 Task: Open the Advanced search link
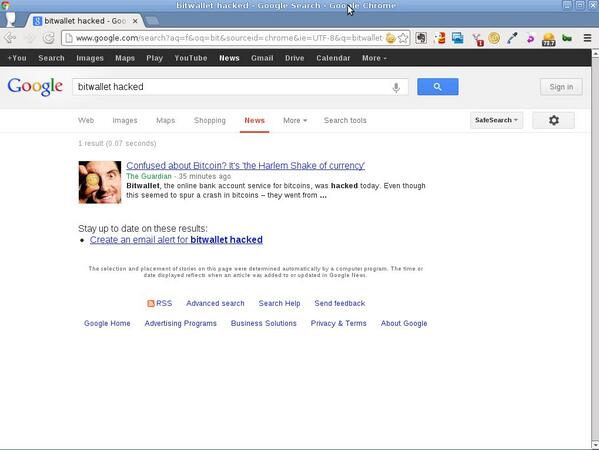(x=215, y=303)
